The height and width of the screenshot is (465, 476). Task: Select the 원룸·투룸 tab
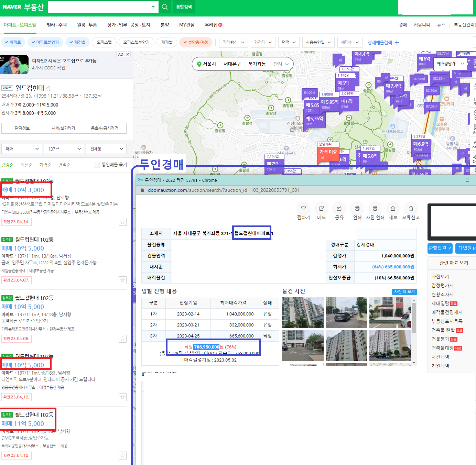pyautogui.click(x=87, y=25)
